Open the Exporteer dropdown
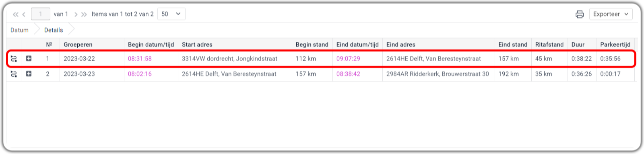Image resolution: width=644 pixels, height=154 pixels. (x=611, y=14)
